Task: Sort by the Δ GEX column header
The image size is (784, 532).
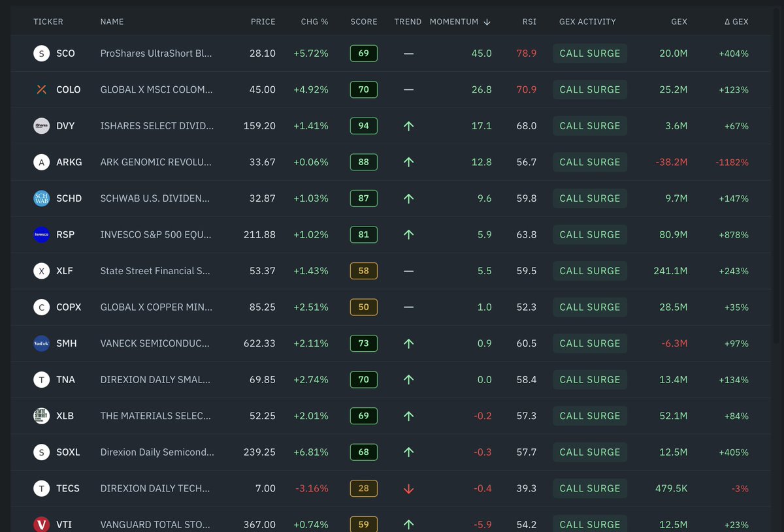Action: (x=736, y=22)
